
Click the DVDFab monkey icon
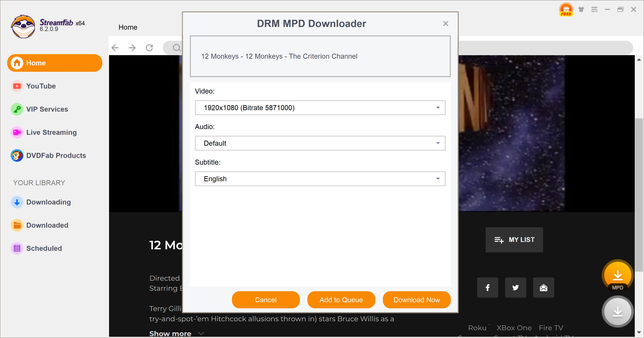pos(17,155)
